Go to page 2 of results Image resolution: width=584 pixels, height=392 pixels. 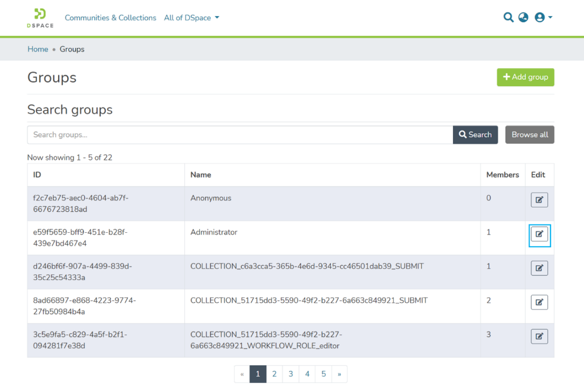coord(274,374)
